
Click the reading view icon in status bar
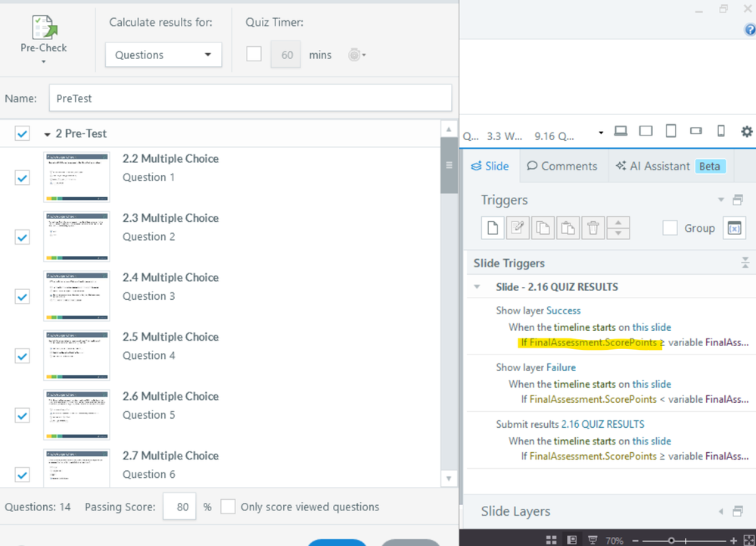(593, 540)
